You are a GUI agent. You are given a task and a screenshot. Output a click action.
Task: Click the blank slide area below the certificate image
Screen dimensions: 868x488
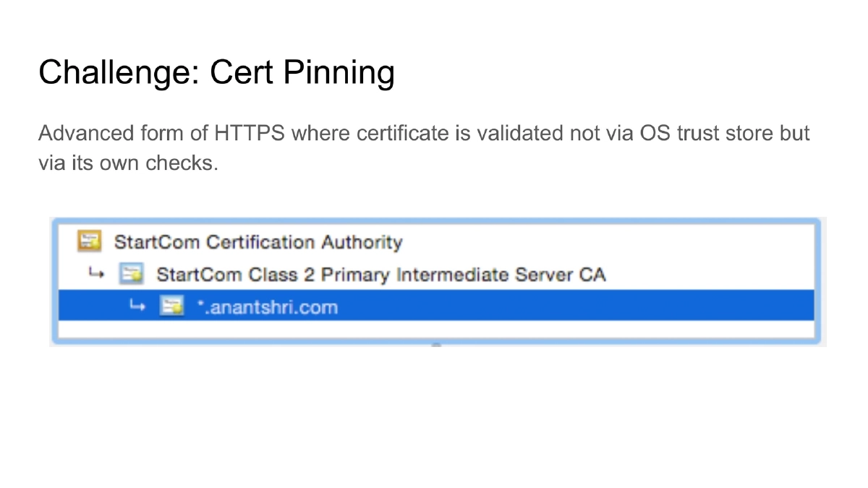434,419
